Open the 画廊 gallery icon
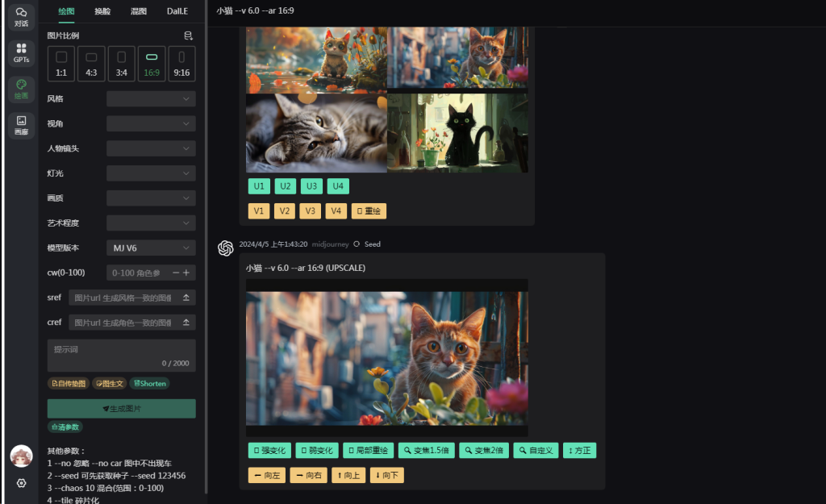Screen dimensions: 826x504 (21, 125)
